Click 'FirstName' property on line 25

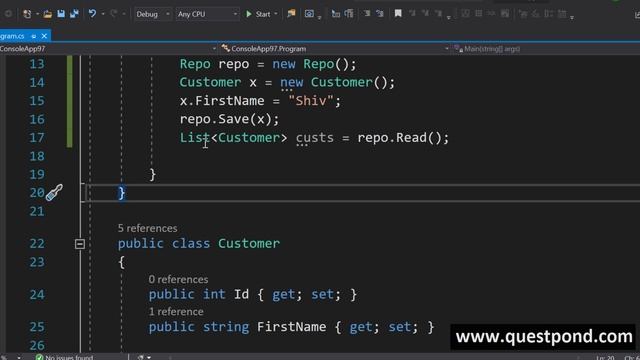291,327
